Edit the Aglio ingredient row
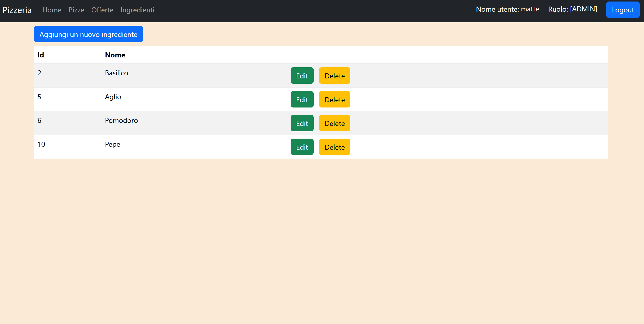Image resolution: width=644 pixels, height=324 pixels. click(x=302, y=99)
